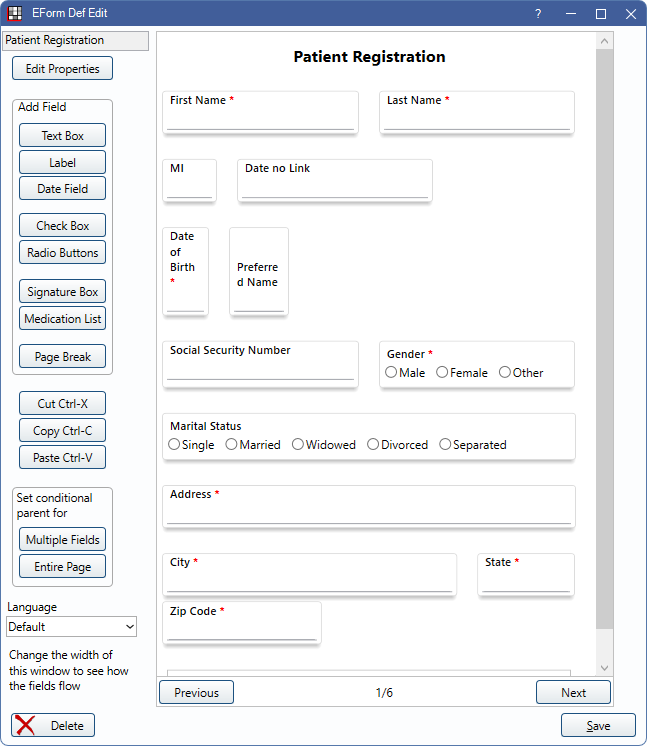Add a Signature Box field
This screenshot has height=746, width=647.
(x=62, y=292)
